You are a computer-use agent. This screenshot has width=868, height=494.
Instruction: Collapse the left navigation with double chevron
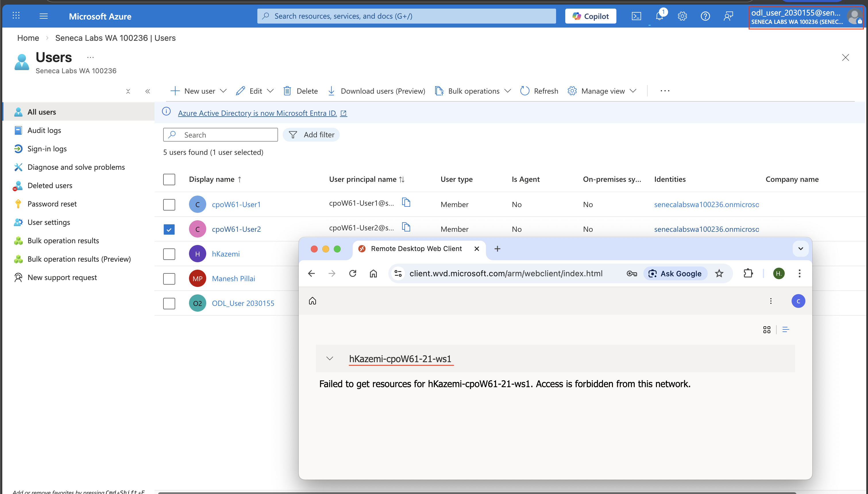[148, 91]
